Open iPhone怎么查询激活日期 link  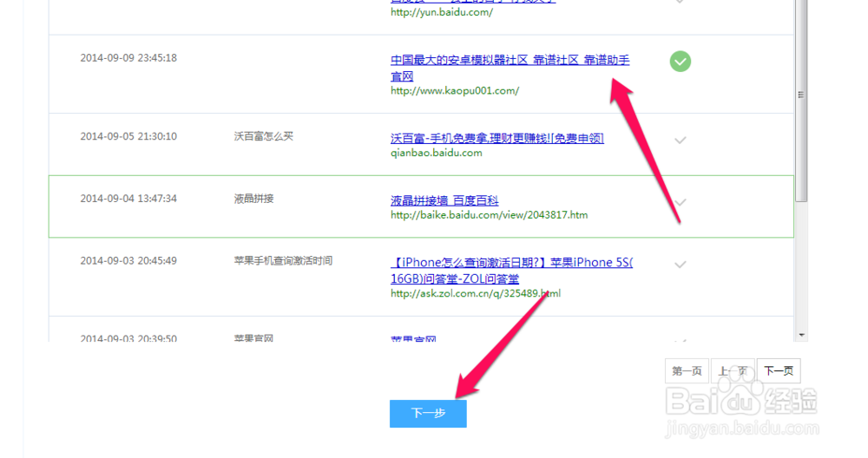pyautogui.click(x=511, y=270)
